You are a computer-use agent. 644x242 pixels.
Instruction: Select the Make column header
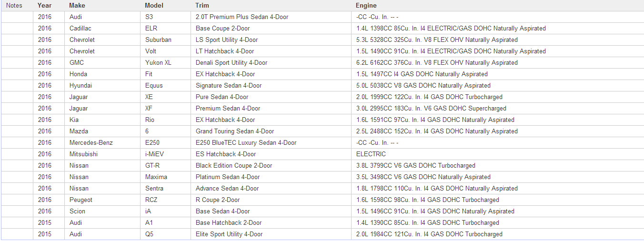click(77, 6)
